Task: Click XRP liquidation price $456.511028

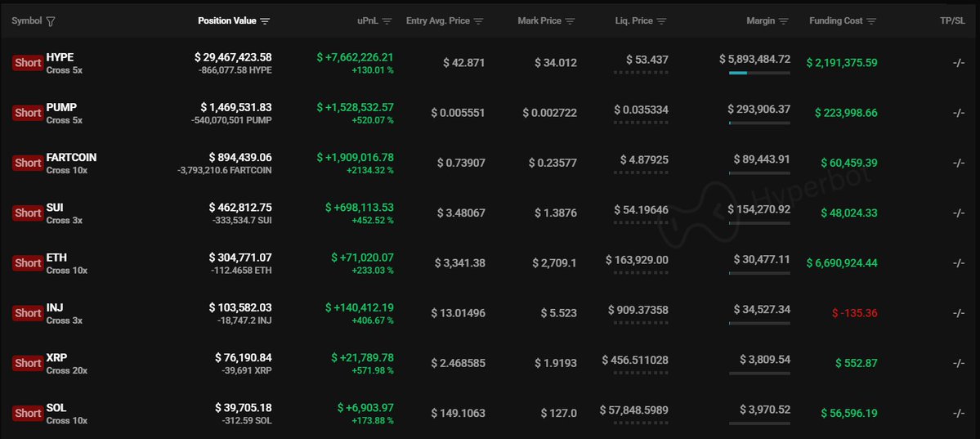Action: (635, 361)
